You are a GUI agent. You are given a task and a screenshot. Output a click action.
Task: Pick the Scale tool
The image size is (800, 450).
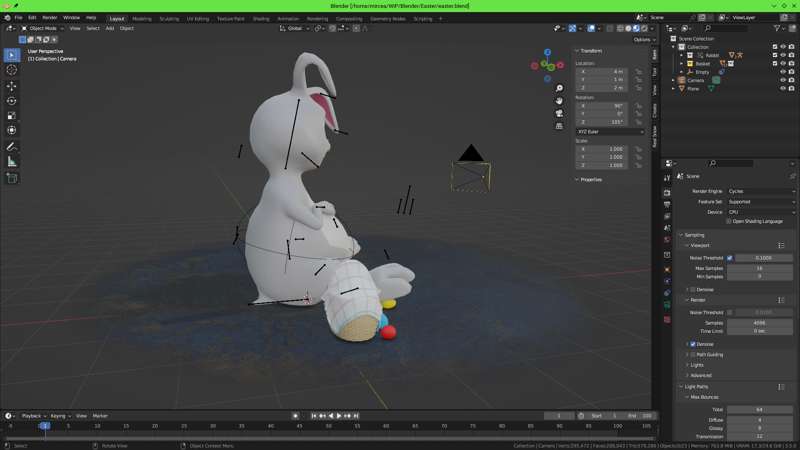(x=12, y=116)
